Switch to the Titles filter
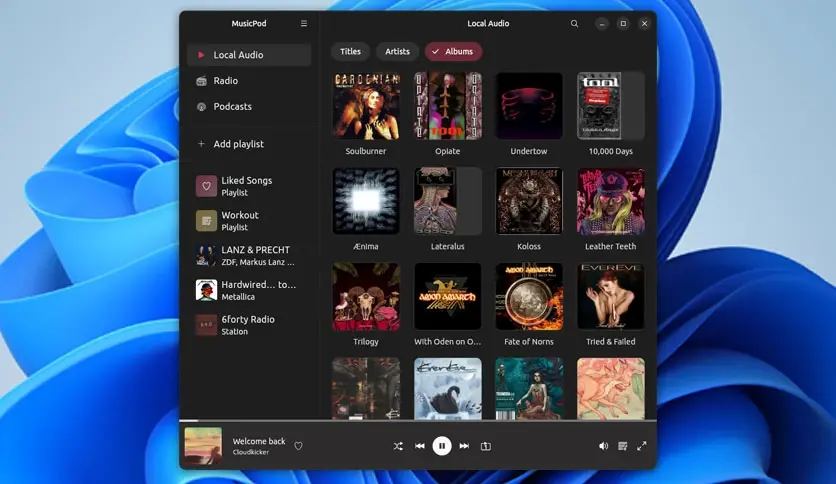 click(x=350, y=52)
